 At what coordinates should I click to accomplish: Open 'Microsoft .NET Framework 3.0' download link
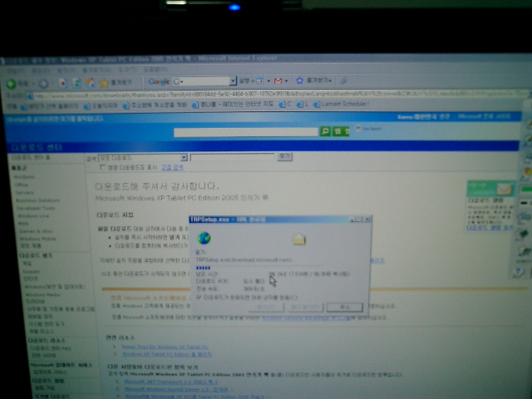click(170, 382)
